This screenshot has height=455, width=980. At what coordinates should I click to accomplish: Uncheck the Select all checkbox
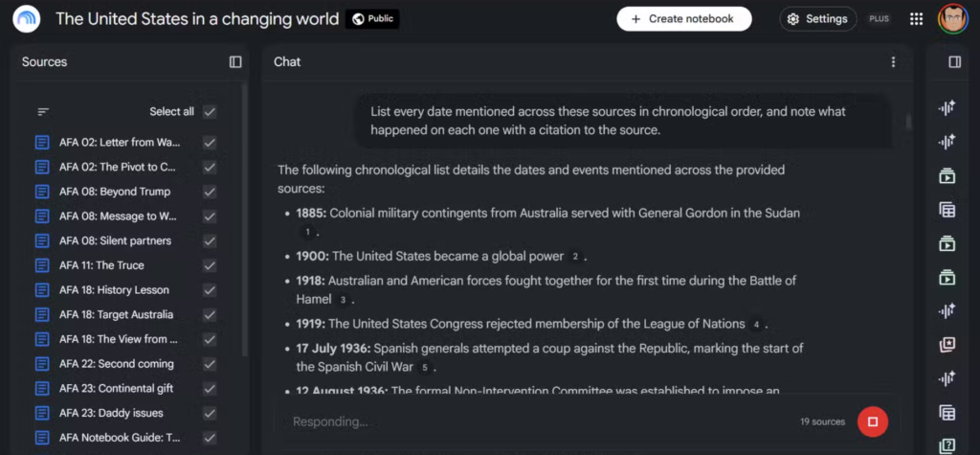coord(210,112)
